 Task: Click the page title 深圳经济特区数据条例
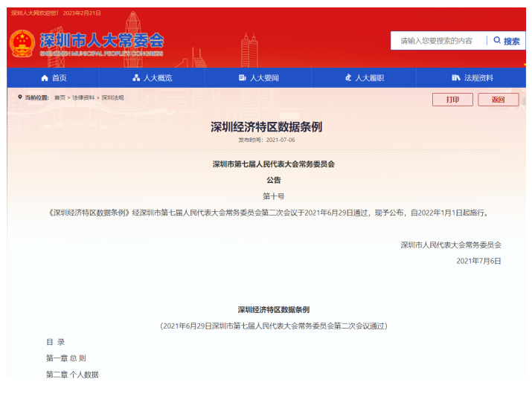coord(266,127)
